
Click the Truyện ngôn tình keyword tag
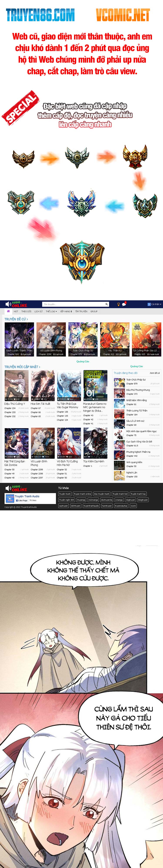click(x=67, y=500)
